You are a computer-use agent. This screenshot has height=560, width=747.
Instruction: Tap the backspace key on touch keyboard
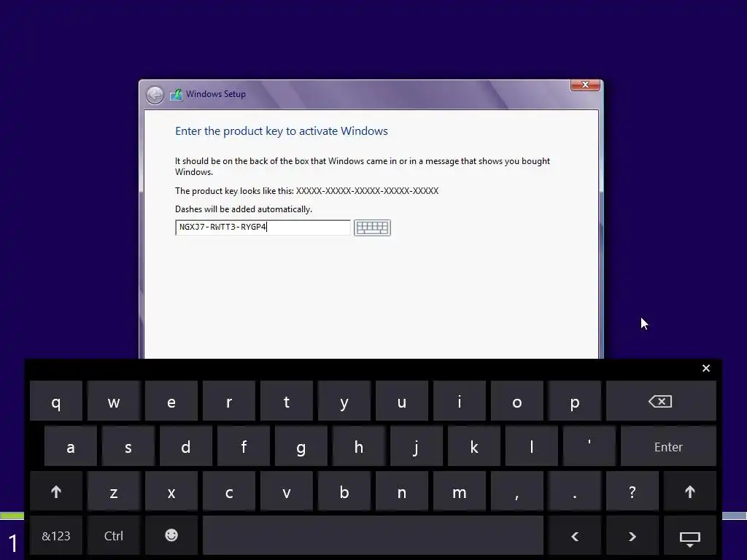click(x=661, y=402)
